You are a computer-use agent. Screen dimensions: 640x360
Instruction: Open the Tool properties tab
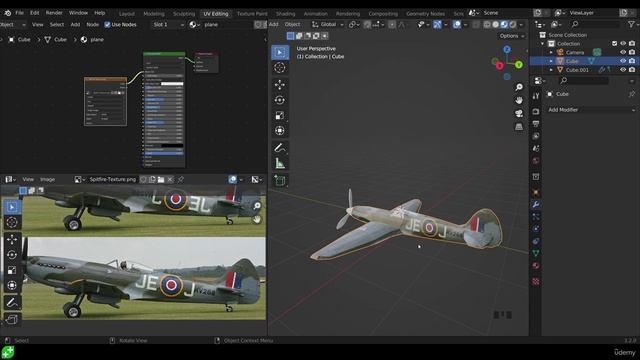coord(536,96)
